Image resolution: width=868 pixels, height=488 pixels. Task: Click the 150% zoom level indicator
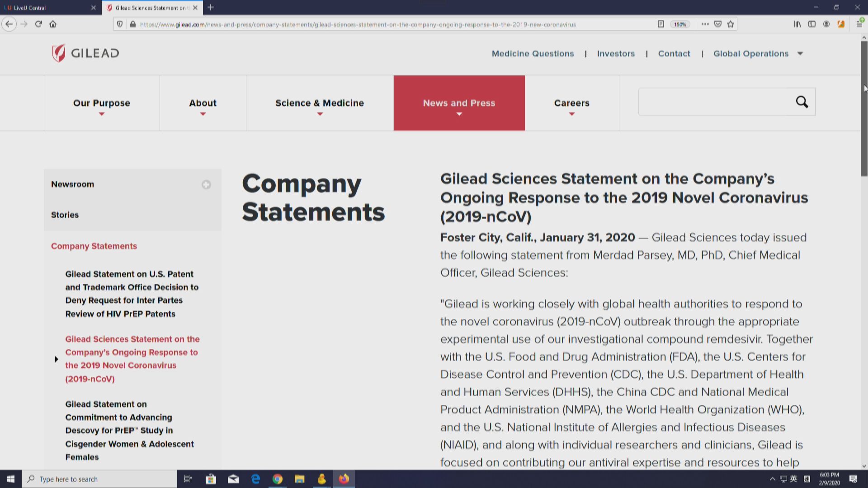point(680,24)
